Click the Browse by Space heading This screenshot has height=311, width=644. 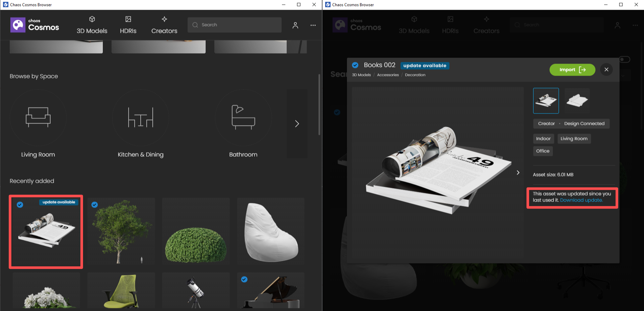34,76
